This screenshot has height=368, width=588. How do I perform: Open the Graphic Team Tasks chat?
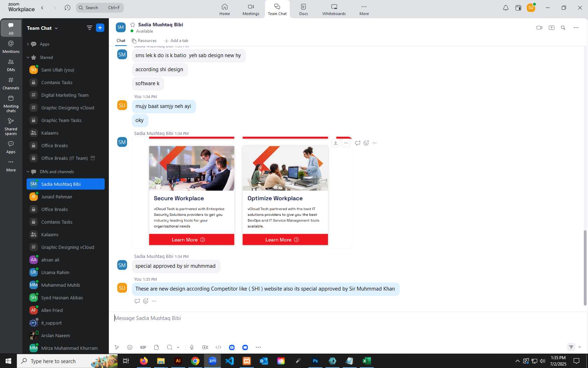(x=65, y=120)
